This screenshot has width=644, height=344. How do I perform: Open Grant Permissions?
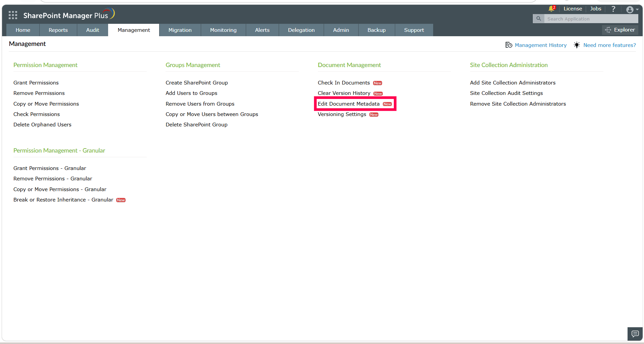[x=36, y=82]
